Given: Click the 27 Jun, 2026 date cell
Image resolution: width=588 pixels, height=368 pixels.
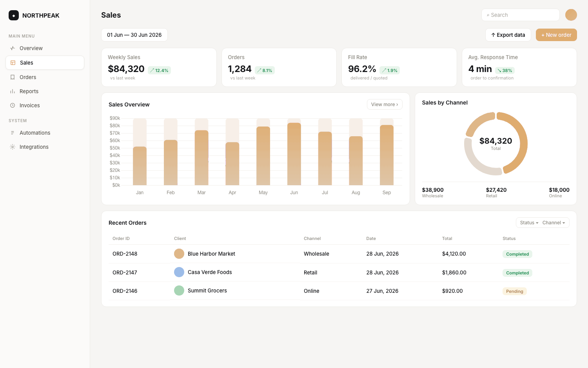Looking at the screenshot, I should (x=382, y=291).
